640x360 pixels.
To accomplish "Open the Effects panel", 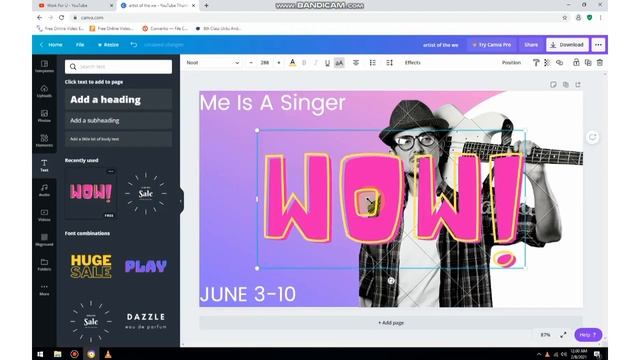I will (x=412, y=62).
